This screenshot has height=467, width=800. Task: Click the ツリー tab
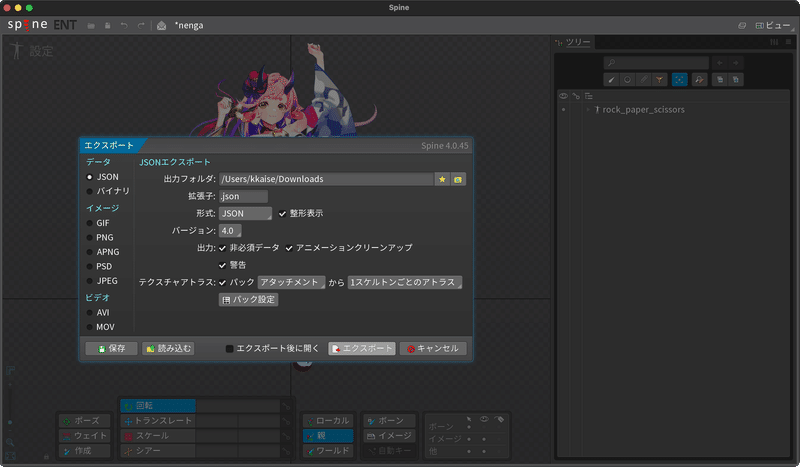click(573, 42)
